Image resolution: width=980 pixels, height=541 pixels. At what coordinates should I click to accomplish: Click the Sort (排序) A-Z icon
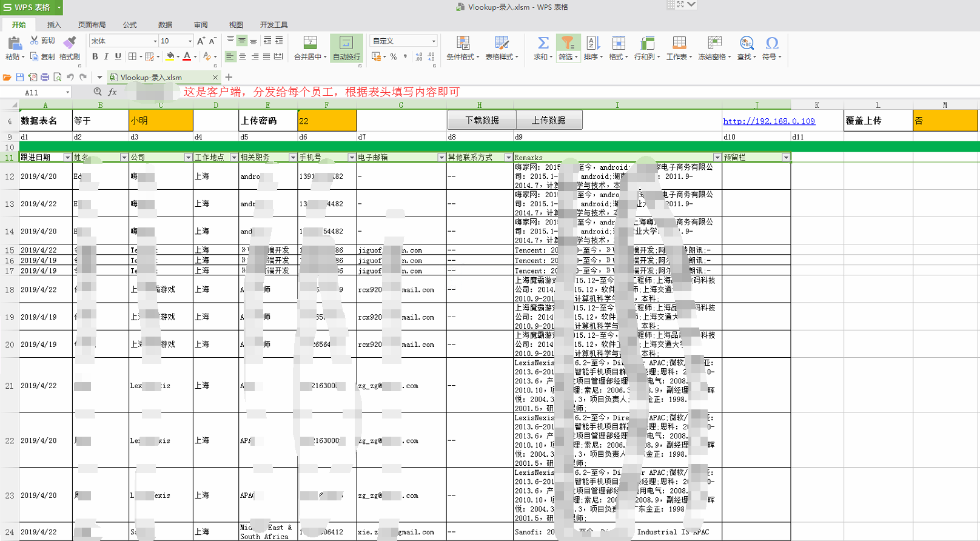click(x=592, y=42)
